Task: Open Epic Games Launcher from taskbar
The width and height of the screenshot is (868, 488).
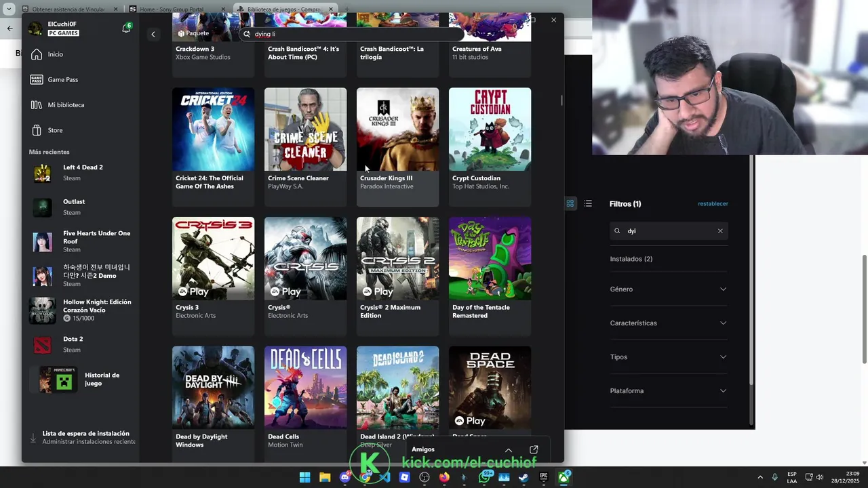Action: point(544,477)
